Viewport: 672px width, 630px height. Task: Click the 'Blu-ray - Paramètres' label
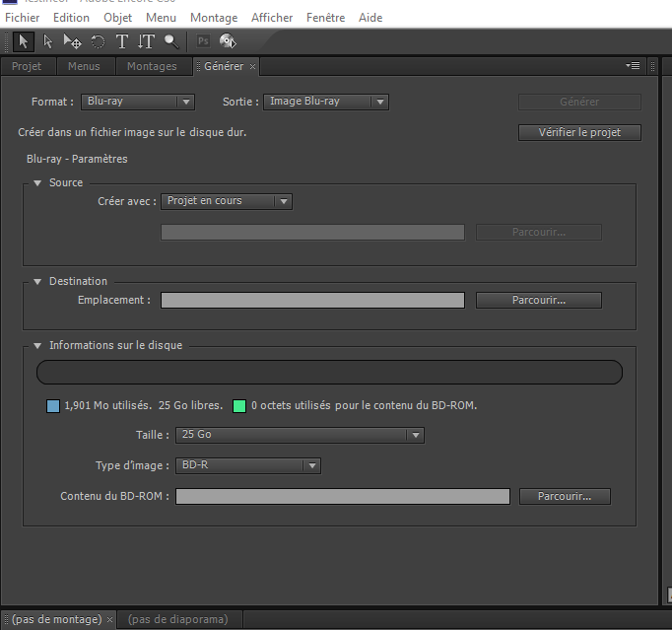pos(77,159)
